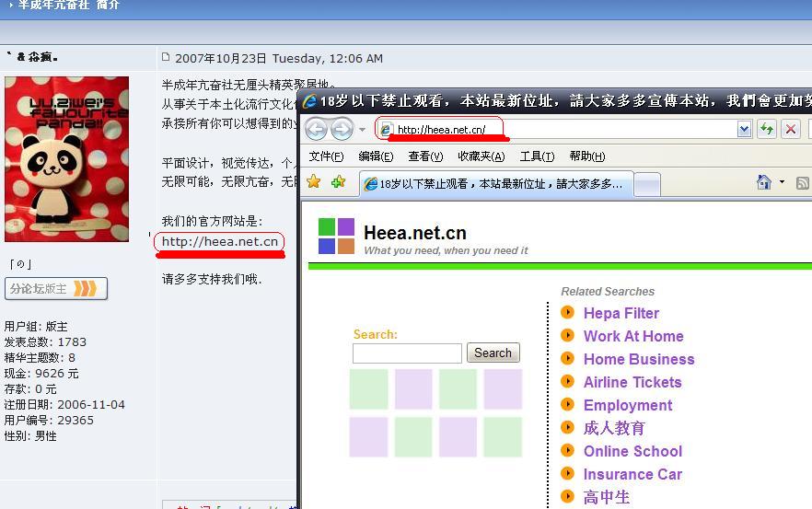
Task: Open the Hepa Filter related search link
Action: [x=621, y=313]
